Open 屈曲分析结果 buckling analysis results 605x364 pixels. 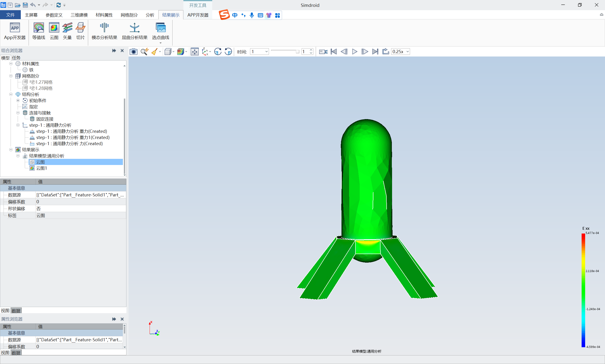tap(135, 31)
